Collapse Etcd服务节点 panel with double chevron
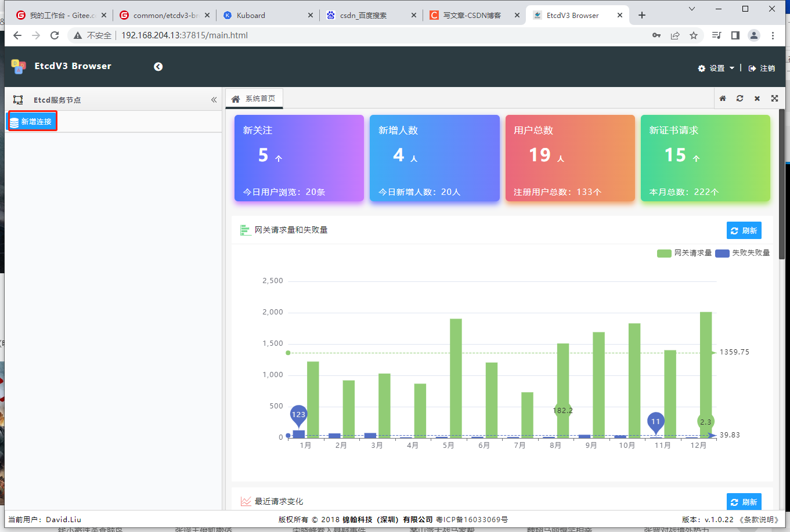This screenshot has height=532, width=790. click(x=214, y=100)
